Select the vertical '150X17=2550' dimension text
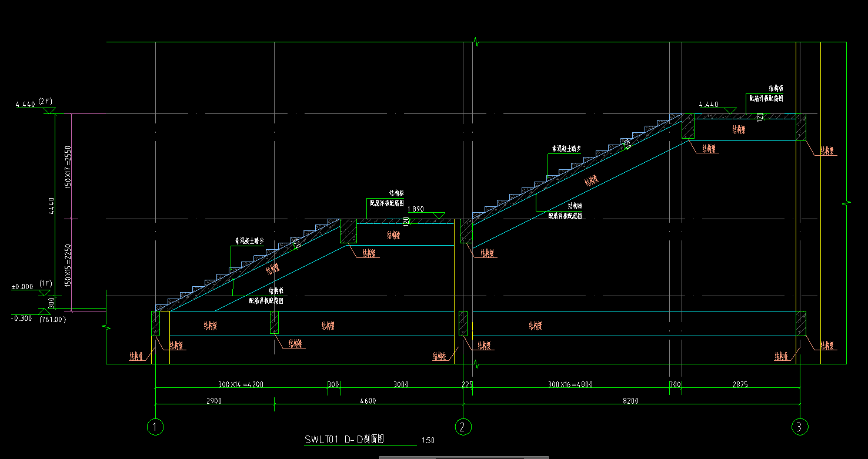The image size is (868, 459). click(68, 167)
